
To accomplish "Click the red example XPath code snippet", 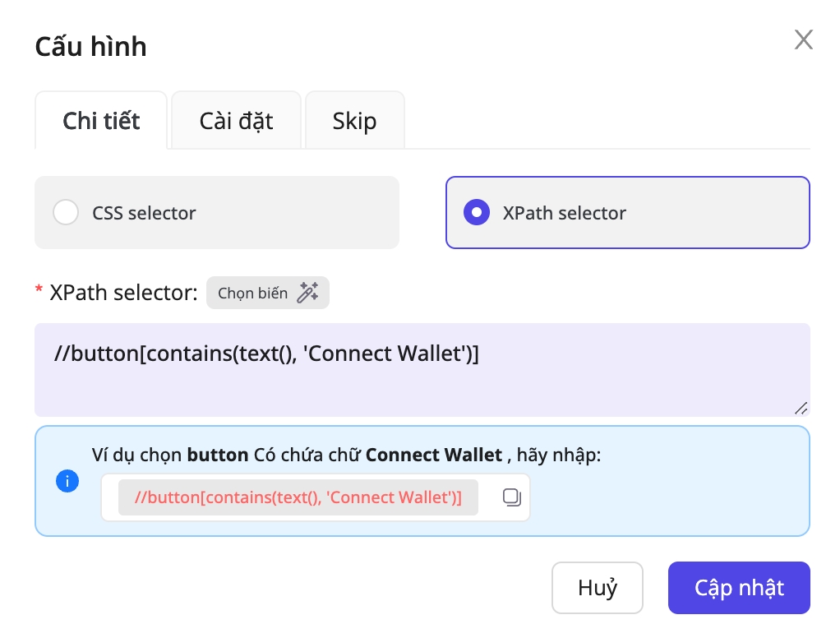I will point(298,497).
